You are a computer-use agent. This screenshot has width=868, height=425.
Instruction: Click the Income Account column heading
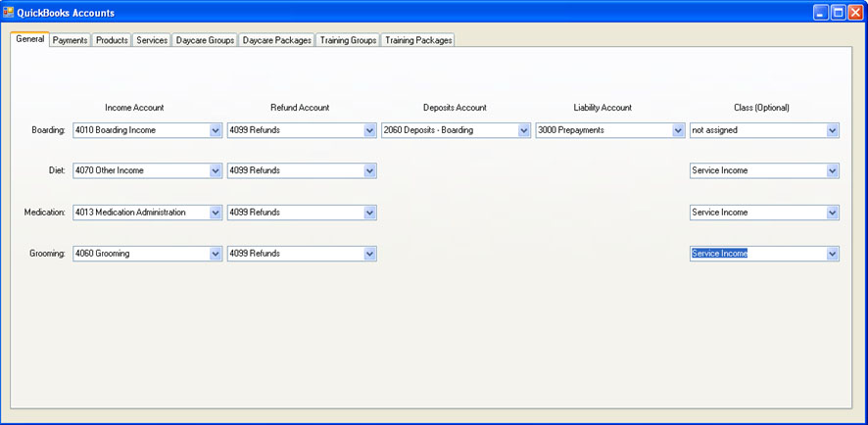(x=134, y=108)
